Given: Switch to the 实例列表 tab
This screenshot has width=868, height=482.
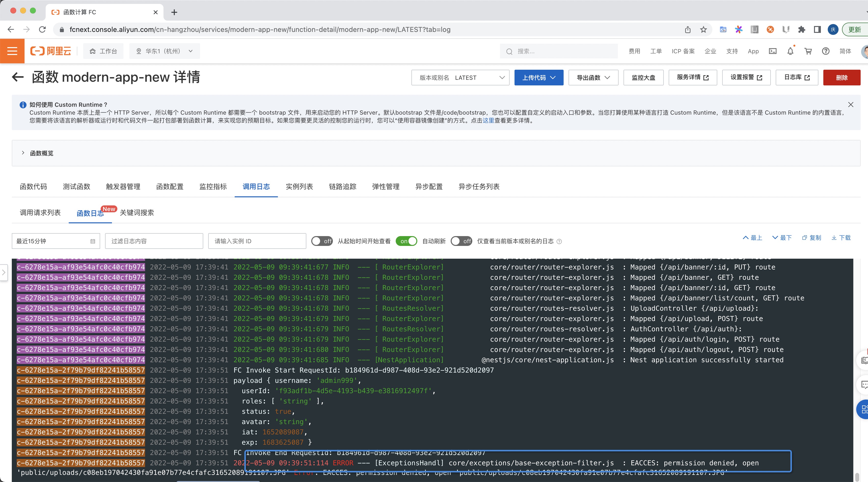Looking at the screenshot, I should [x=299, y=187].
